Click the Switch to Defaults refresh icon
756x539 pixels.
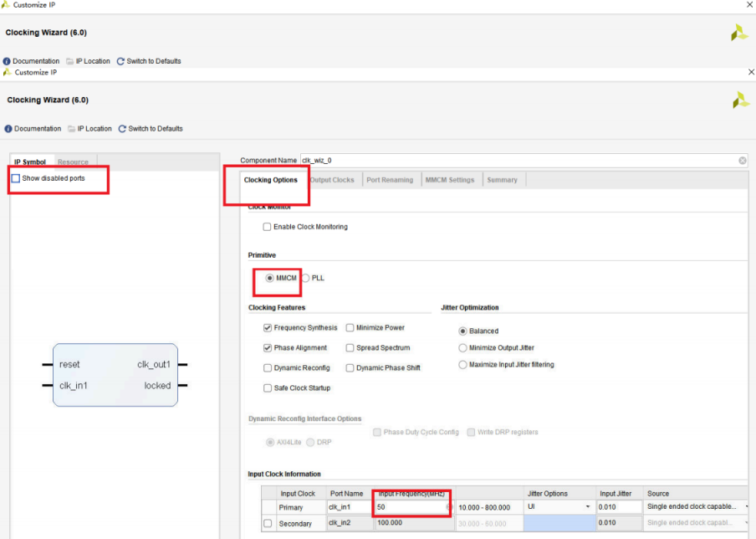(122, 129)
